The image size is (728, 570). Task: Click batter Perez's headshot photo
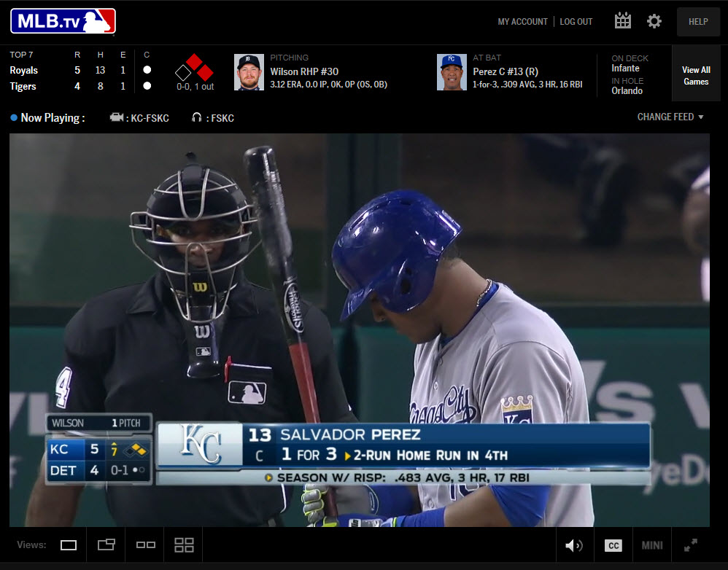452,72
